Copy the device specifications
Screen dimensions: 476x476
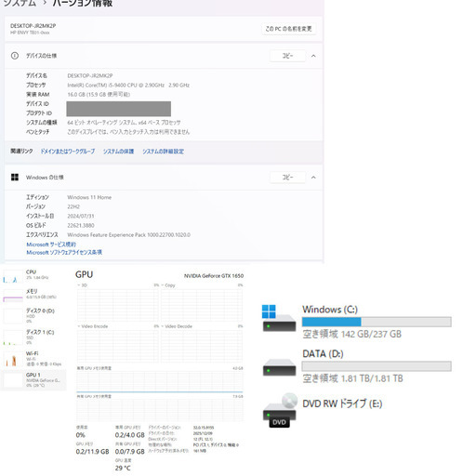point(287,56)
